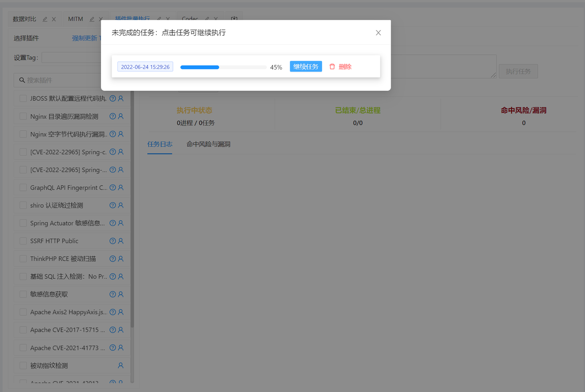Image resolution: width=585 pixels, height=392 pixels.
Task: Click edit pencil icon on 数据对比 tab
Action: 45,19
